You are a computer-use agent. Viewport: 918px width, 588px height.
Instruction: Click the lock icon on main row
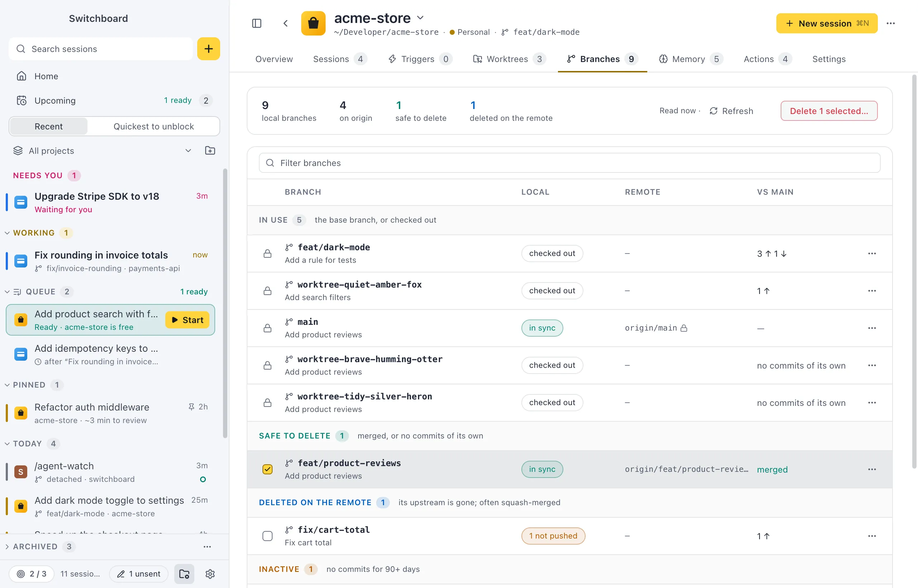point(267,328)
